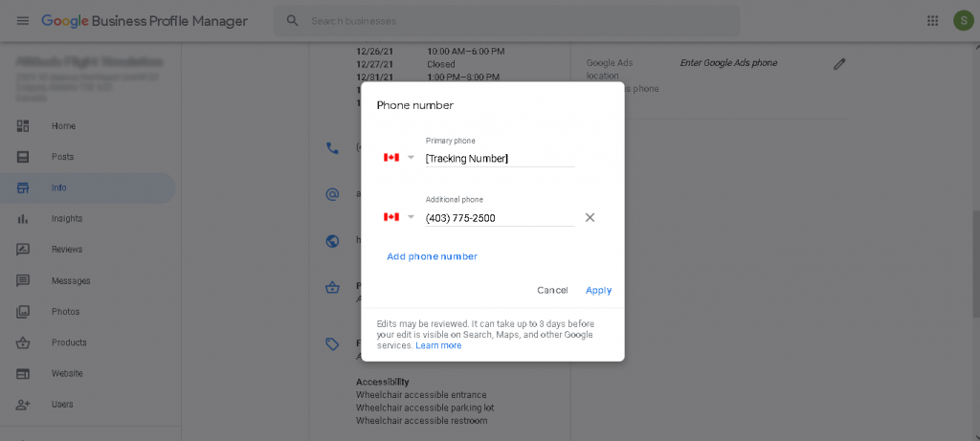Click 'Wheelchair accessible parking lot' text
980x441 pixels.
pyautogui.click(x=425, y=408)
